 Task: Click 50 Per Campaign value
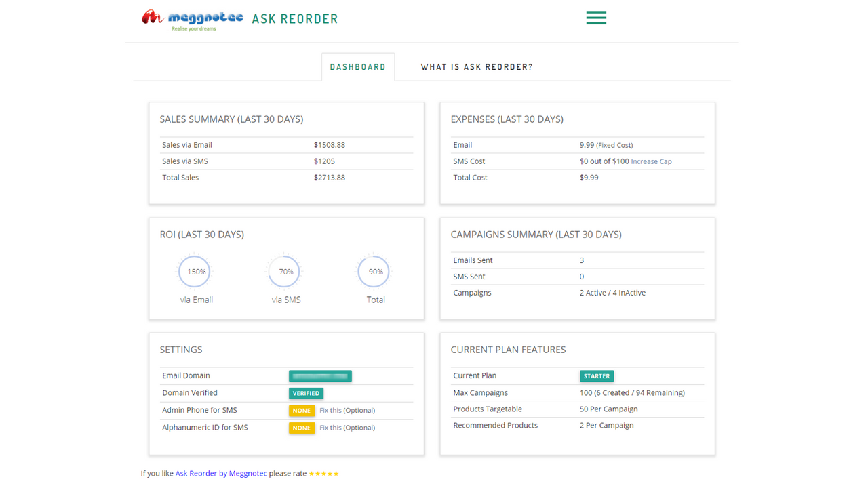608,409
